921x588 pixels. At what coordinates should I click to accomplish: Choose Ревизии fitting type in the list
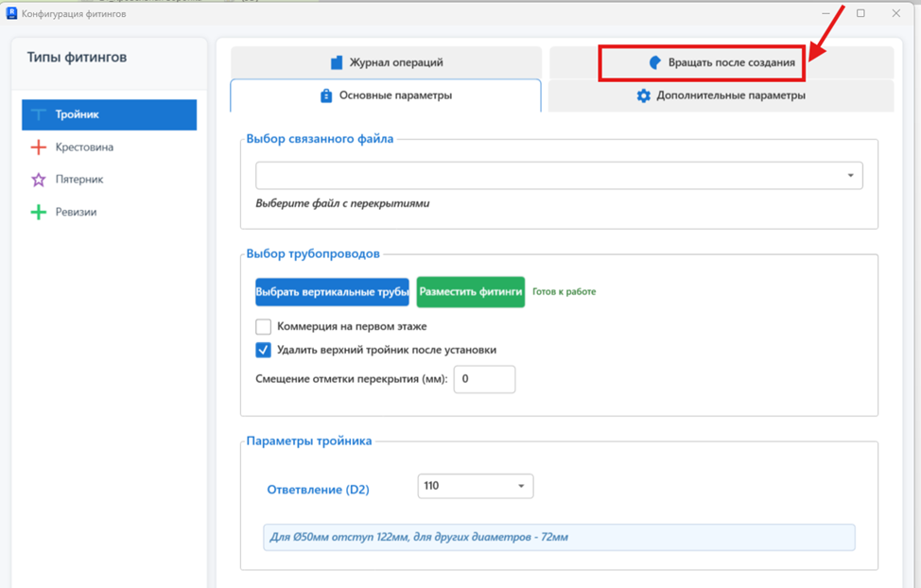point(110,212)
